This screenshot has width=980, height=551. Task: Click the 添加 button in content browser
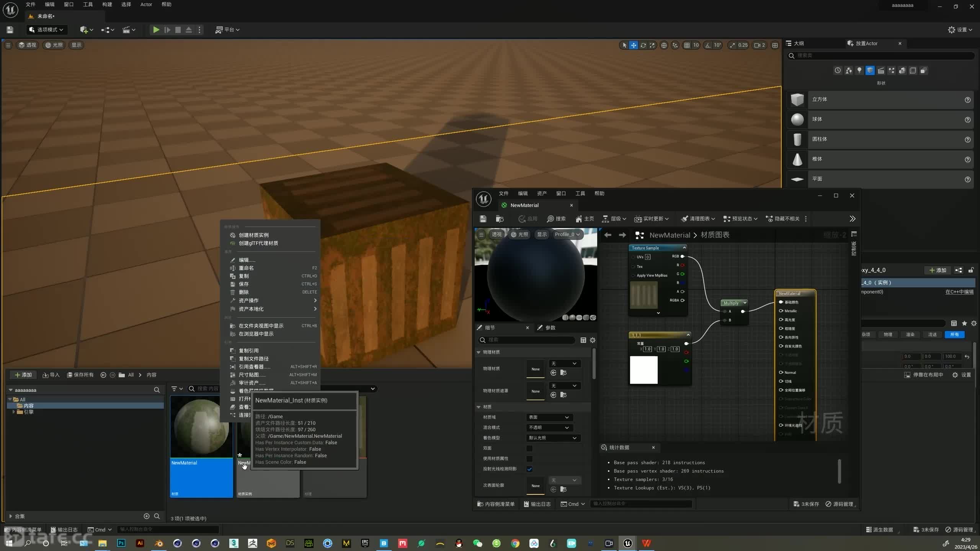tap(23, 375)
